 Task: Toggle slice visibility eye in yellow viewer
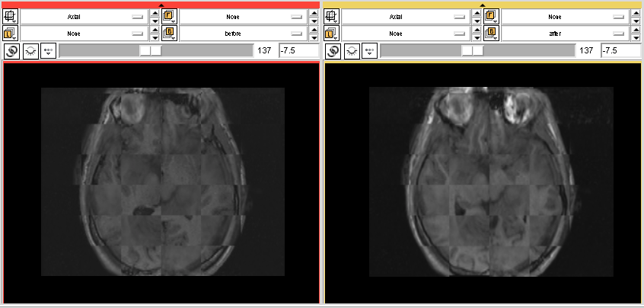352,50
